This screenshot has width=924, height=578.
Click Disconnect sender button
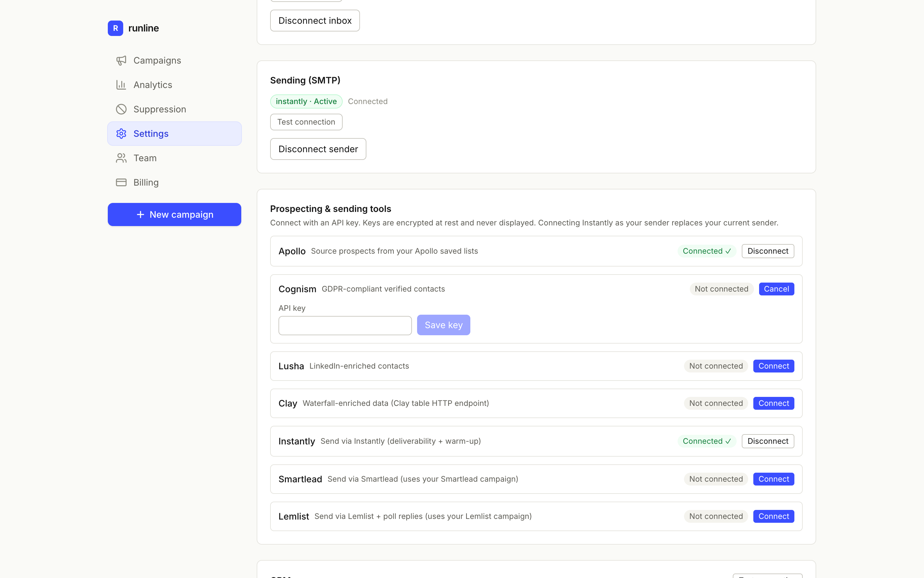tap(318, 149)
